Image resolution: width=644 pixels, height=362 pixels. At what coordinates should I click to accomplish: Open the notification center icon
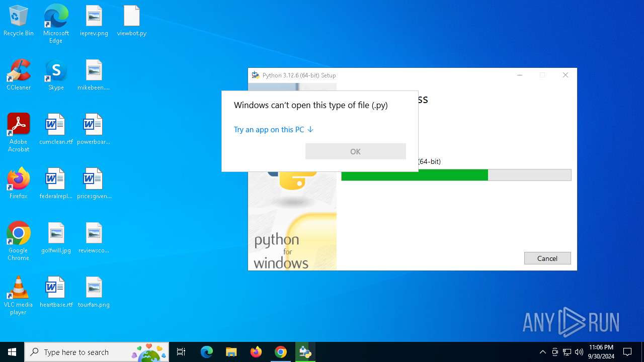tap(627, 352)
